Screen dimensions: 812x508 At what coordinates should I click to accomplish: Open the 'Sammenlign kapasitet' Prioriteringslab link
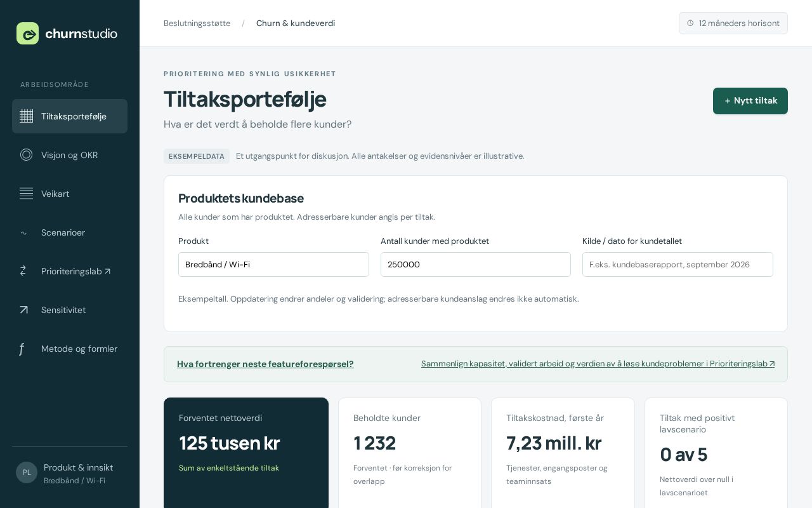tap(598, 364)
